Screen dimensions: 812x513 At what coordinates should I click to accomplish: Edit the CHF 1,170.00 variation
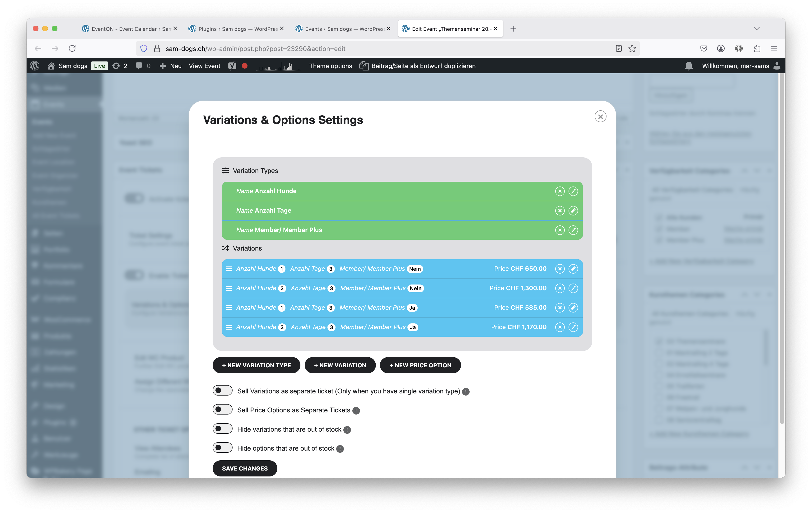[x=573, y=327]
